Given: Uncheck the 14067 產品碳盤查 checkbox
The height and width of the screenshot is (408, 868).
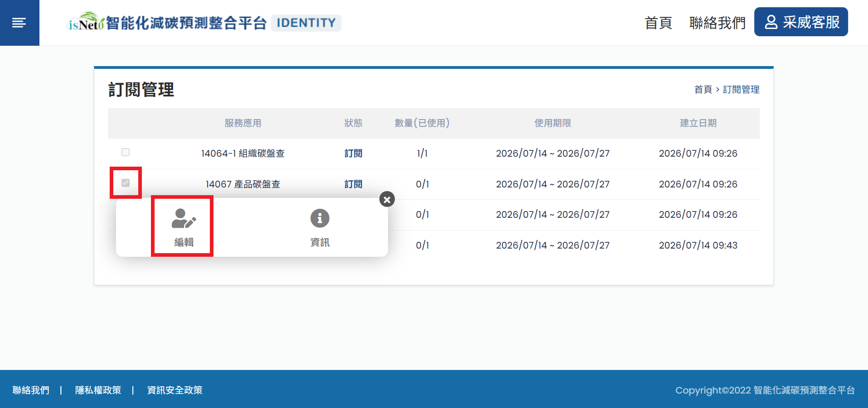Looking at the screenshot, I should coord(126,183).
